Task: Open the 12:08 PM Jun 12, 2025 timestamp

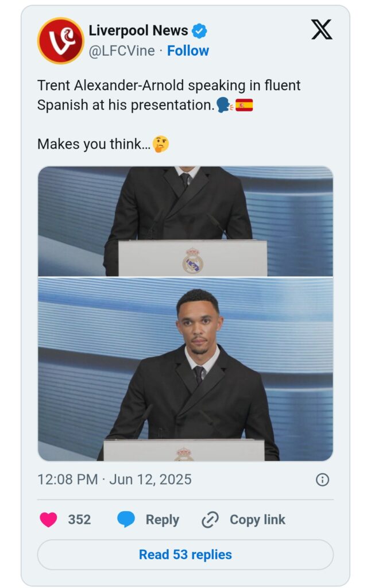Action: [114, 479]
